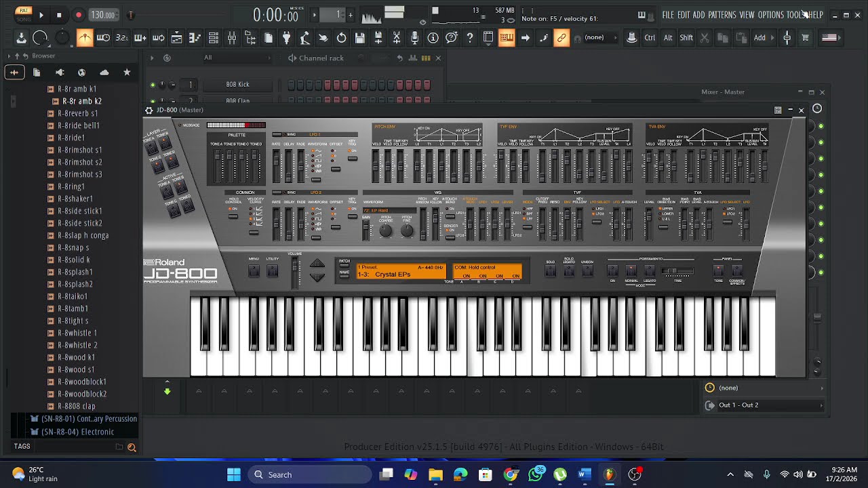The width and height of the screenshot is (868, 488).
Task: Open audio editor via scissors-wave icon
Action: click(x=397, y=38)
